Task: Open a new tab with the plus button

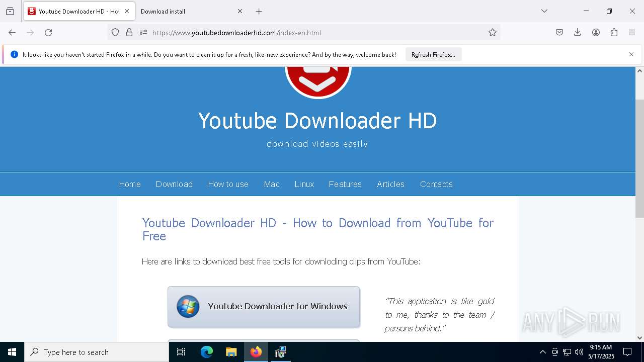Action: [x=259, y=11]
